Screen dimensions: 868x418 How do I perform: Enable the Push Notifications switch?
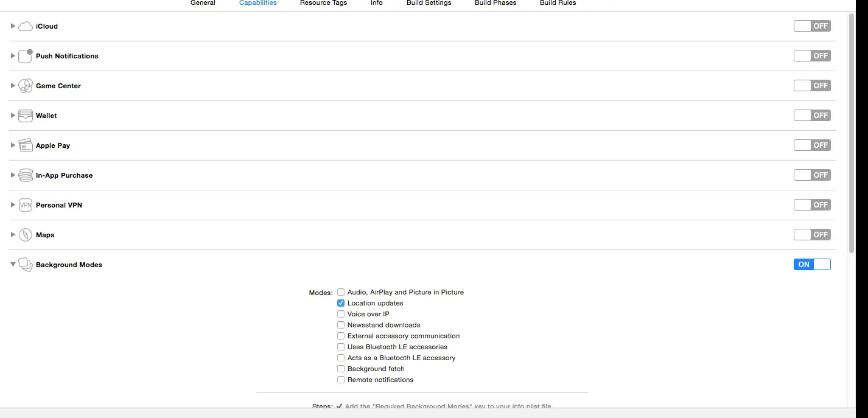click(812, 56)
